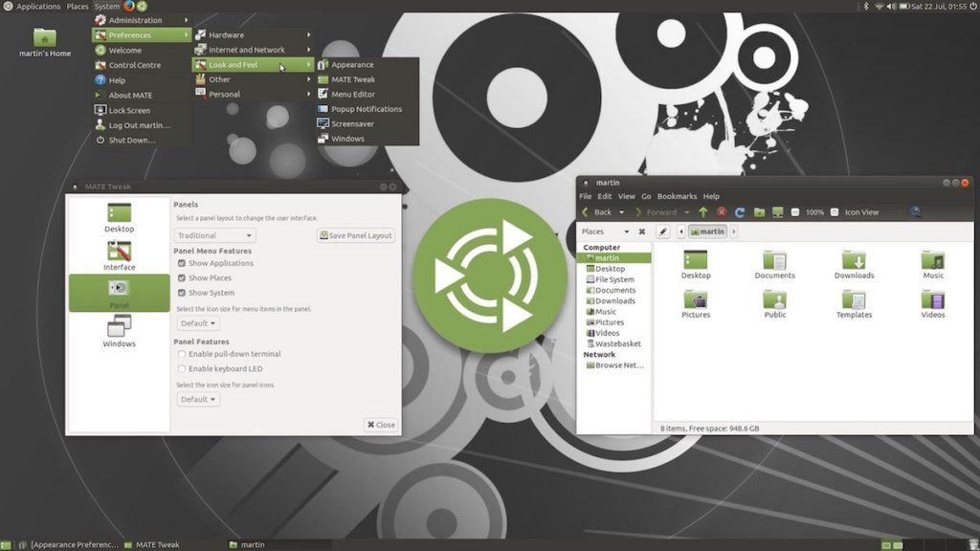Reload the current folder view

point(740,212)
